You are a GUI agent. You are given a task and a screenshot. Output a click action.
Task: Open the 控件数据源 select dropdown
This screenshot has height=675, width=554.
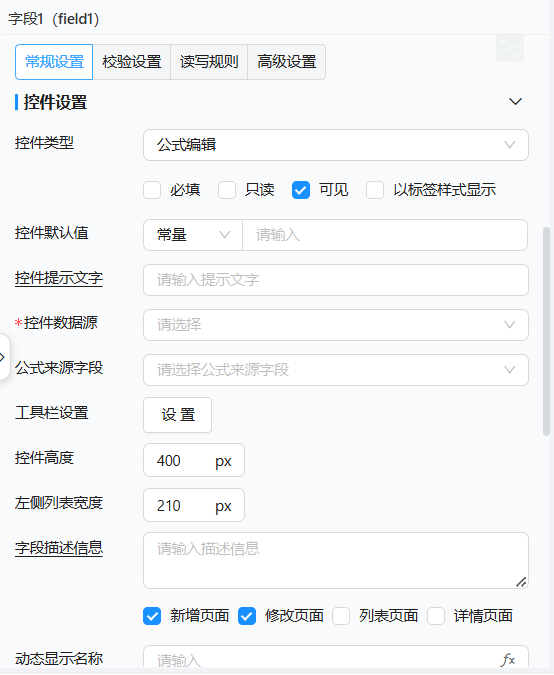336,325
